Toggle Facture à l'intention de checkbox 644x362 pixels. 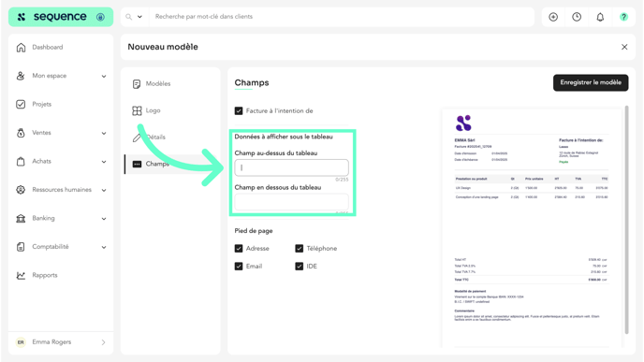click(x=239, y=110)
